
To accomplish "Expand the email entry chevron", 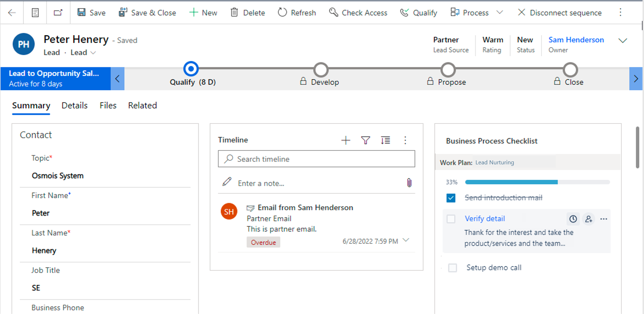I will [406, 240].
